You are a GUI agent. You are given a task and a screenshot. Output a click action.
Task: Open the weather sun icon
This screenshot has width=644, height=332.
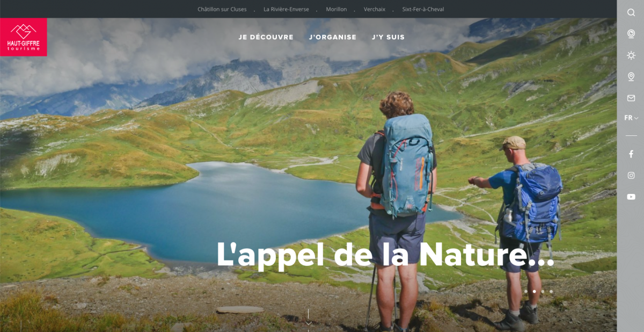point(631,55)
